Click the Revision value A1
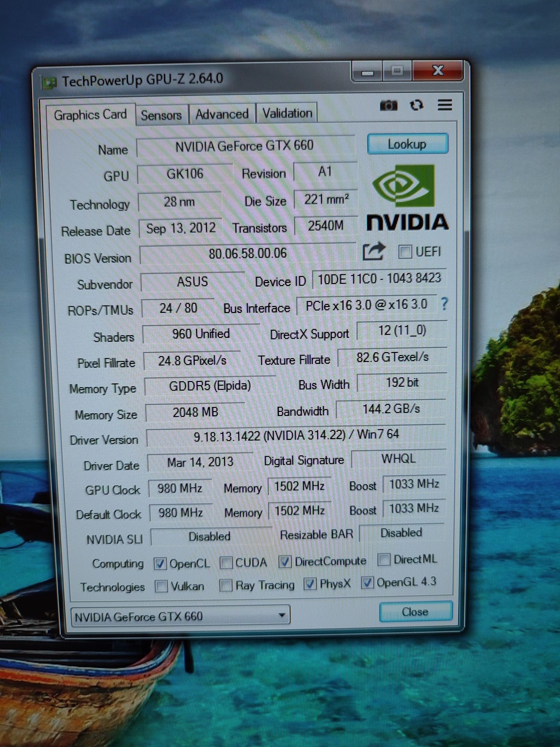 (325, 172)
